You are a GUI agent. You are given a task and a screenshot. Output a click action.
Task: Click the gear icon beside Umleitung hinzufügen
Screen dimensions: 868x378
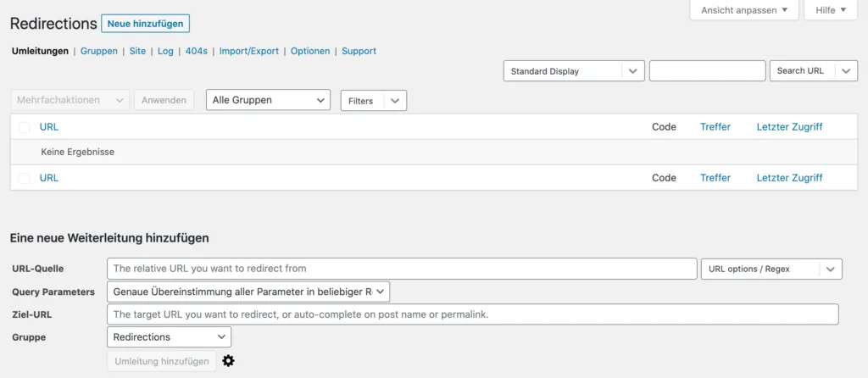[228, 361]
